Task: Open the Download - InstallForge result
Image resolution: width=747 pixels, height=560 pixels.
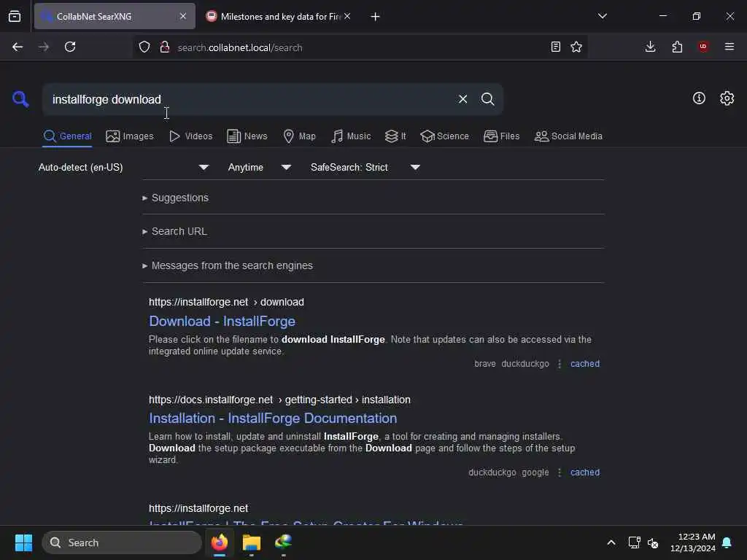Action: 222,322
